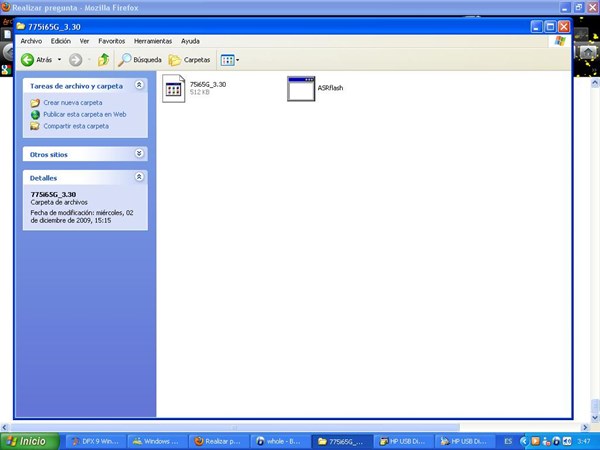The height and width of the screenshot is (450, 600).
Task: Open the Favoritos menu
Action: [x=111, y=41]
